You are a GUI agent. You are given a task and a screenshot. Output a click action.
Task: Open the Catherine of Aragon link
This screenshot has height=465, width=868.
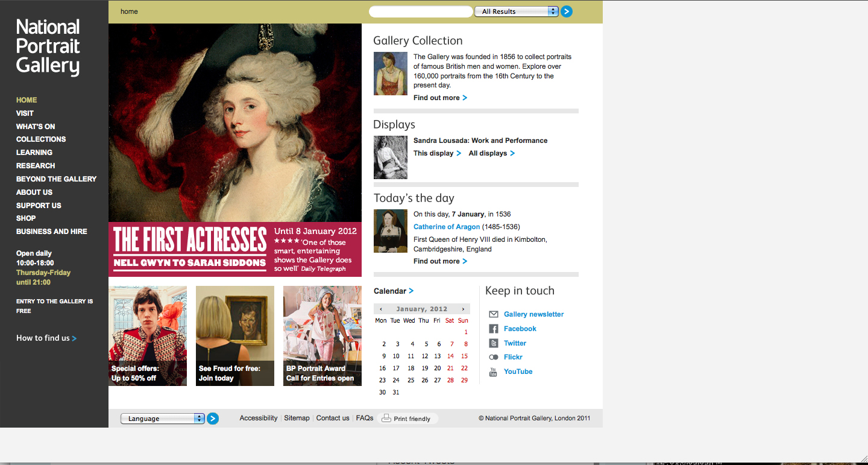tap(447, 227)
